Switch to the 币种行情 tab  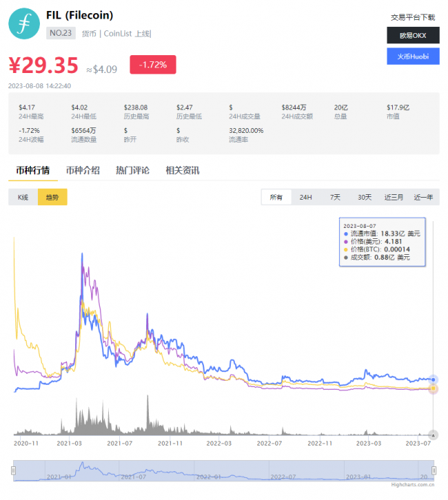tap(33, 171)
